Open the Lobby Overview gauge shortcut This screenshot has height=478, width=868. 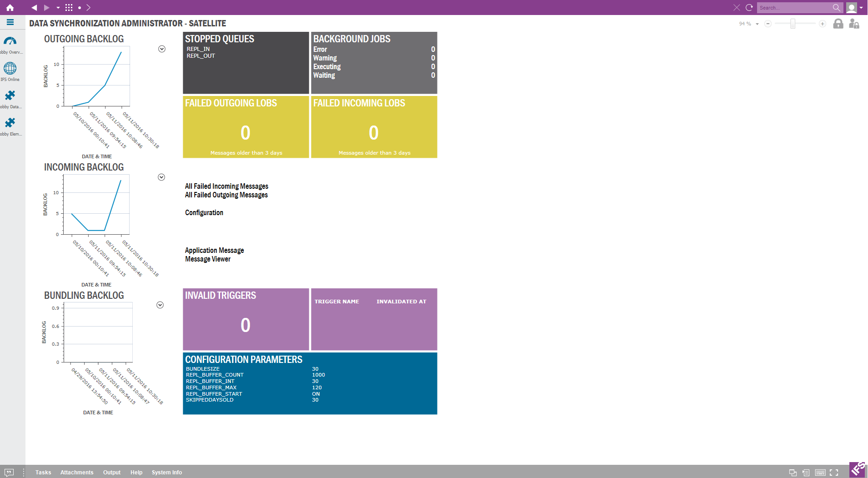[x=10, y=41]
